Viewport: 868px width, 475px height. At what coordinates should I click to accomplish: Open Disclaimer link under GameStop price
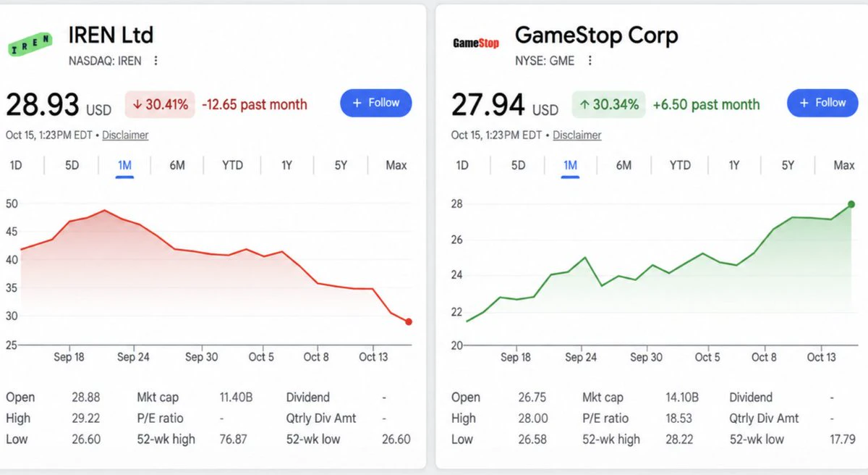tap(577, 135)
